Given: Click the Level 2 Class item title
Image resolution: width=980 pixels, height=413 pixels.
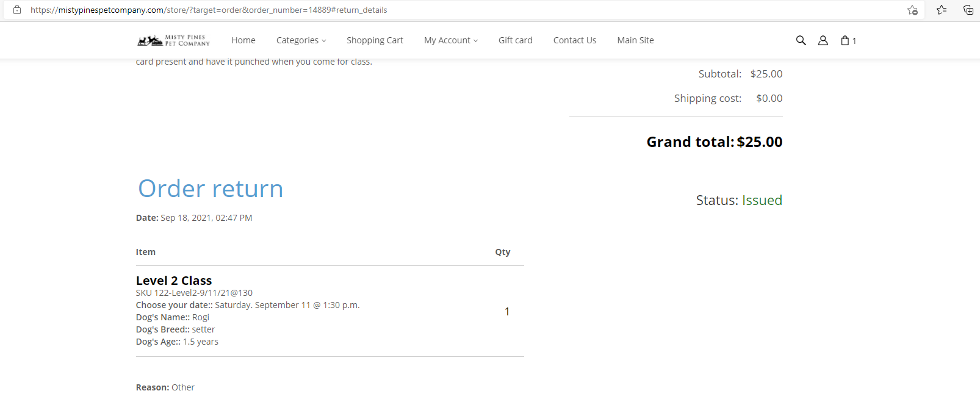Looking at the screenshot, I should [x=174, y=281].
